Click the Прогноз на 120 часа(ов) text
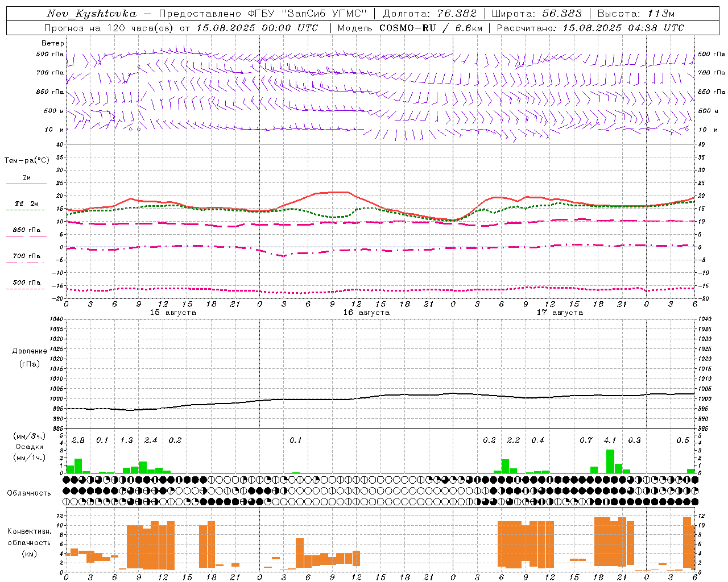The width and height of the screenshot is (728, 582). tap(110, 28)
